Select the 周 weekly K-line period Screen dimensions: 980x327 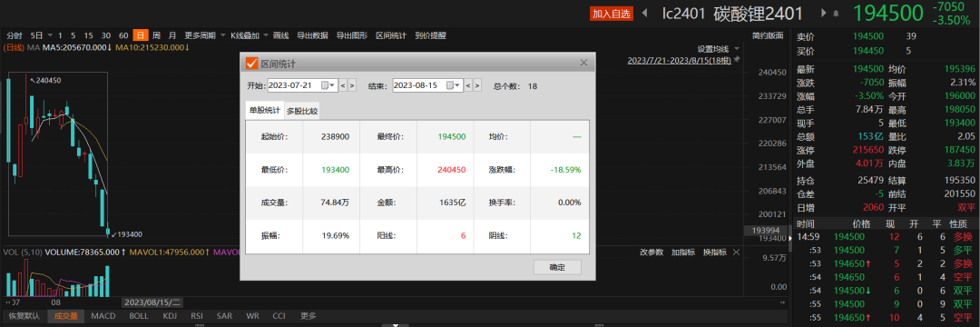(x=156, y=35)
